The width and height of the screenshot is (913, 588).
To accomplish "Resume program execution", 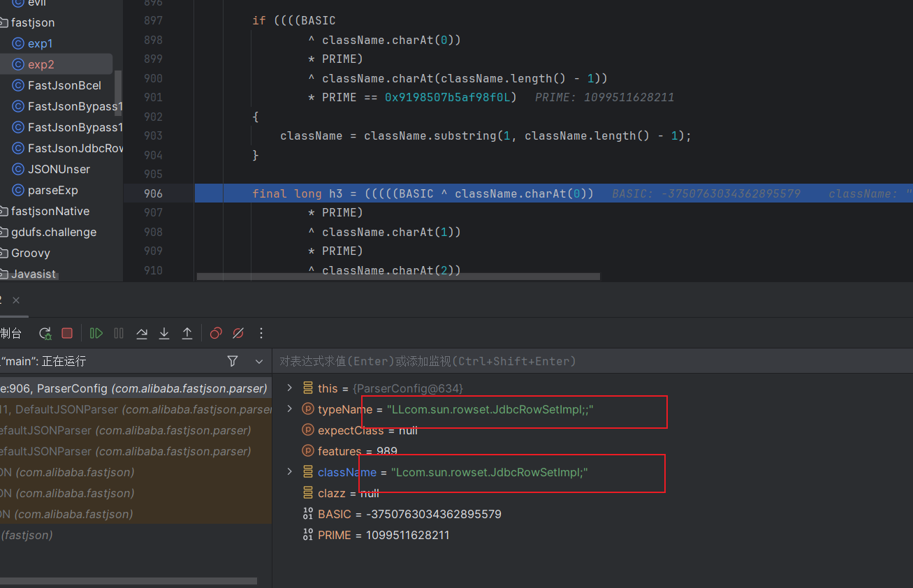I will tap(96, 333).
